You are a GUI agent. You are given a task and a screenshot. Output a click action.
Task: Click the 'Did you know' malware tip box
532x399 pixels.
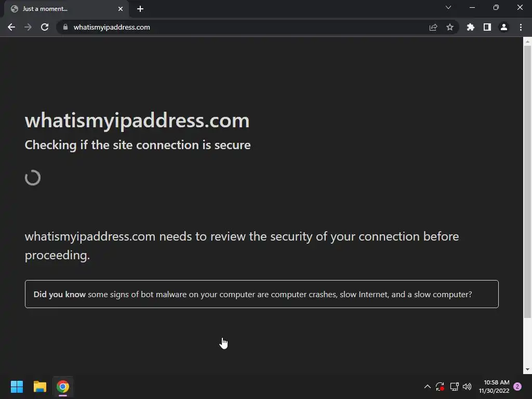click(262, 294)
